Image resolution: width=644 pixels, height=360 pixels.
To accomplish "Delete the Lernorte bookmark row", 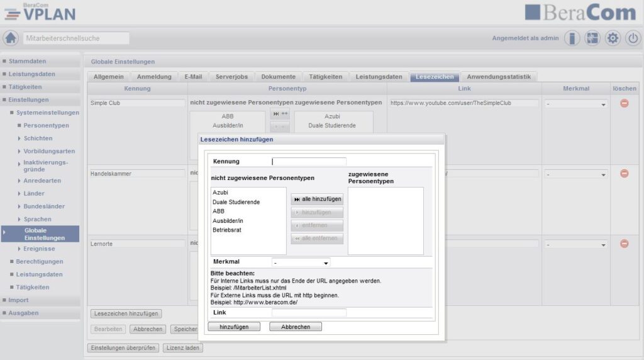I will pyautogui.click(x=625, y=244).
